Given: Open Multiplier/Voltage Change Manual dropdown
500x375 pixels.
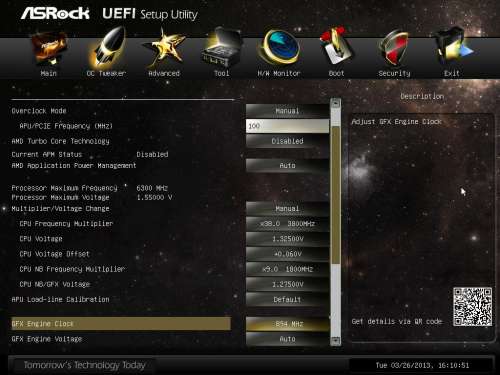Looking at the screenshot, I should [287, 209].
